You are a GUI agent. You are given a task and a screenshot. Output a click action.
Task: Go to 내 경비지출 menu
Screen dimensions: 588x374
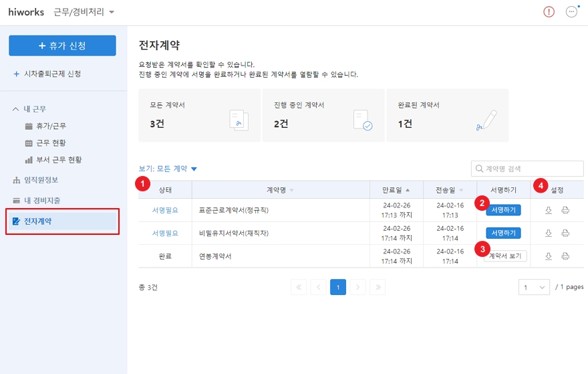pos(42,201)
